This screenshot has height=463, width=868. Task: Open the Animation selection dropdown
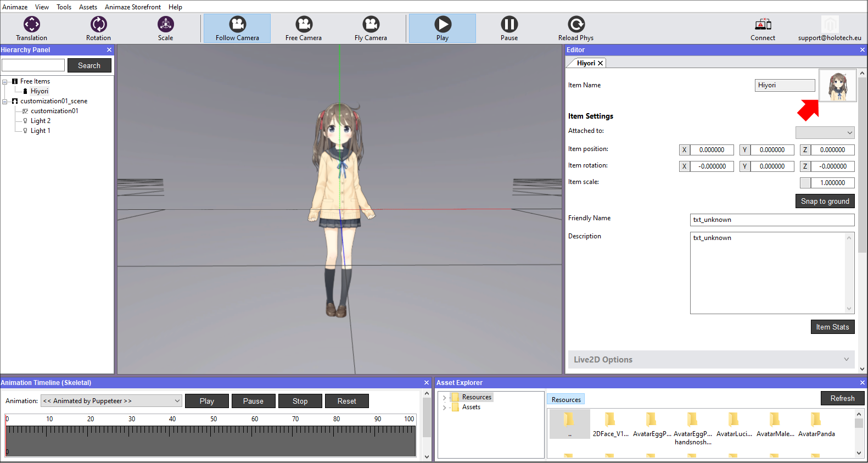(x=111, y=401)
